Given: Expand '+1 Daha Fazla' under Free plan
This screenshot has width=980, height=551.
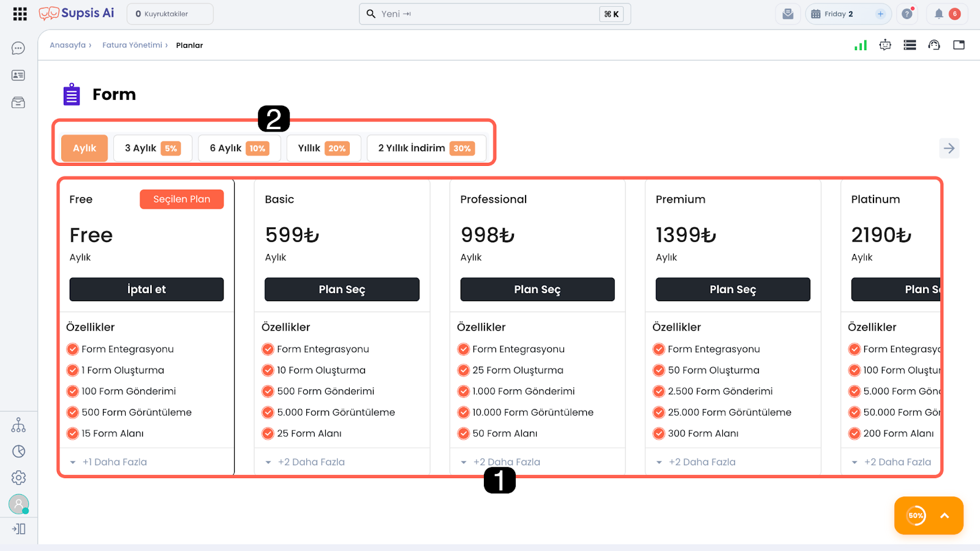Looking at the screenshot, I should click(114, 462).
